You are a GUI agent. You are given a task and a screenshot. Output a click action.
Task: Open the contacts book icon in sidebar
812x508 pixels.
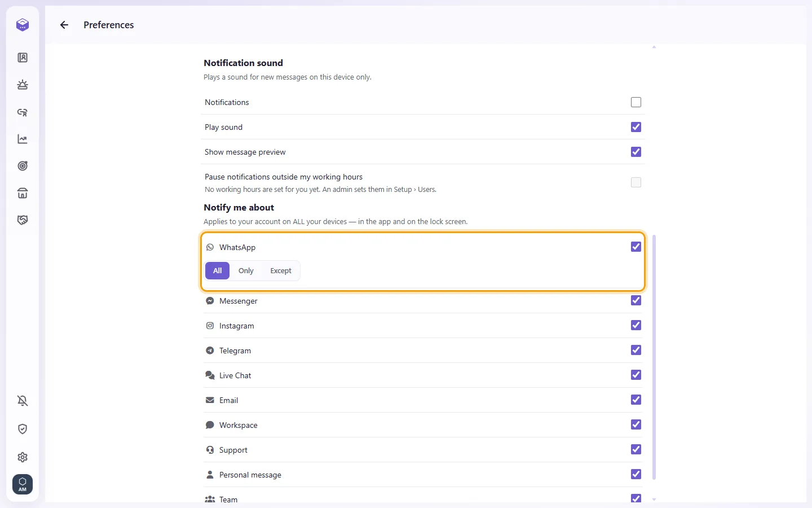point(23,58)
